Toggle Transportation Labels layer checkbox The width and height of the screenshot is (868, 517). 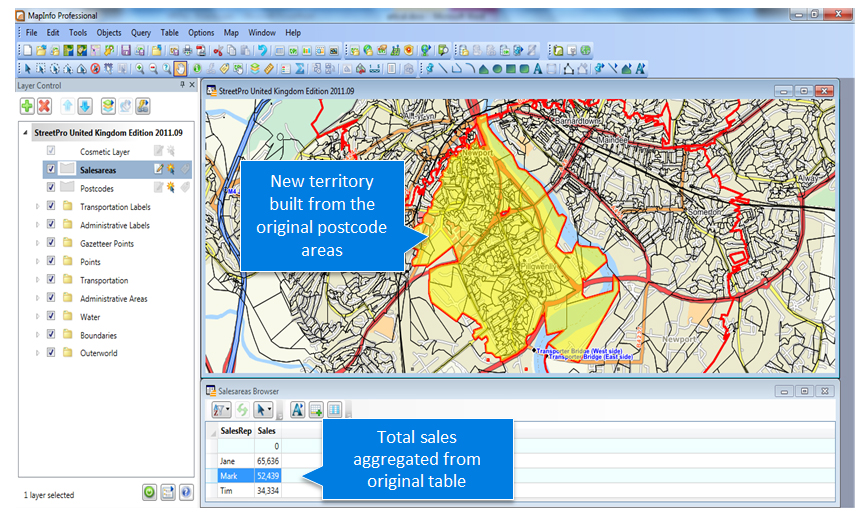(51, 205)
